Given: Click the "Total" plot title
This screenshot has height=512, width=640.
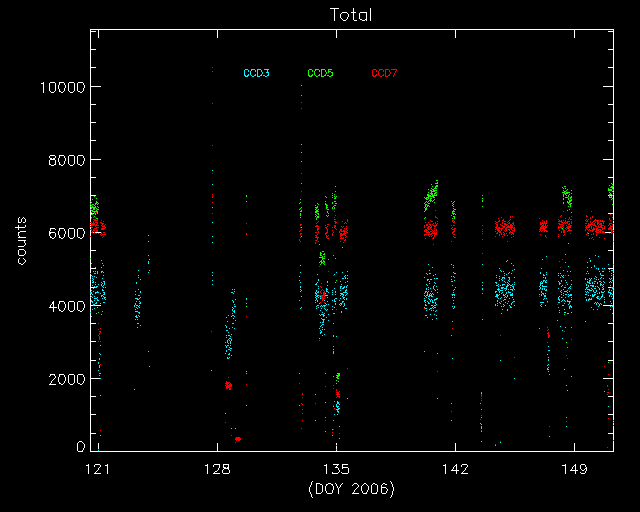Looking at the screenshot, I should [351, 16].
